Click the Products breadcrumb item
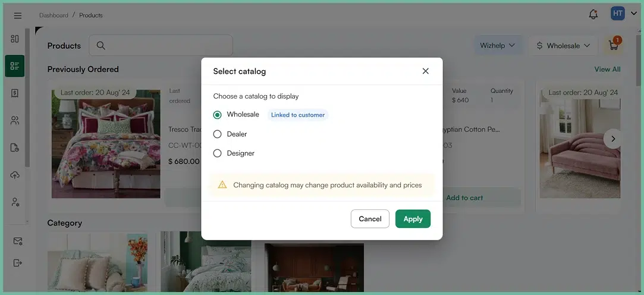Image resolution: width=644 pixels, height=295 pixels. tap(91, 15)
